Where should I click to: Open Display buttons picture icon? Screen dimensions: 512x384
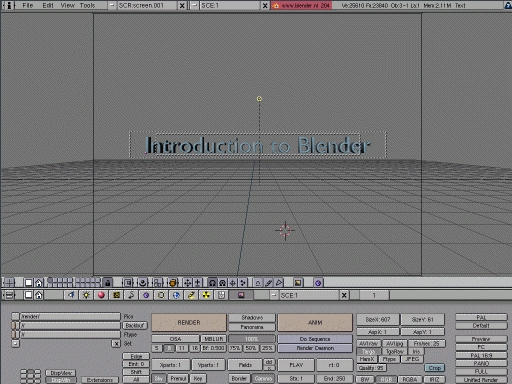[x=241, y=295]
